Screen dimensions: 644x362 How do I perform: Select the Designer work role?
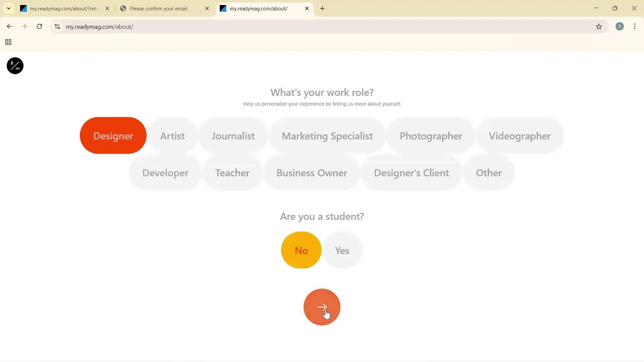[113, 135]
